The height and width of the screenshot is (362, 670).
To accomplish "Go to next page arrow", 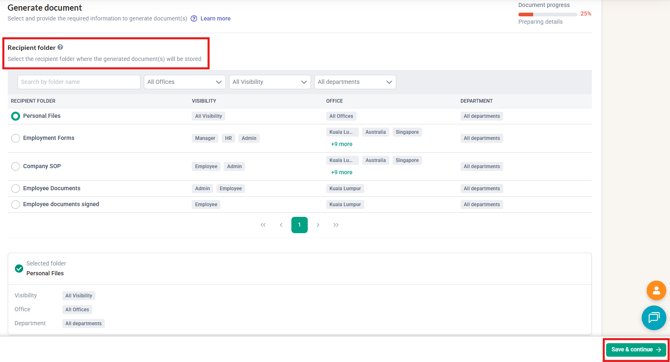I will [x=318, y=225].
